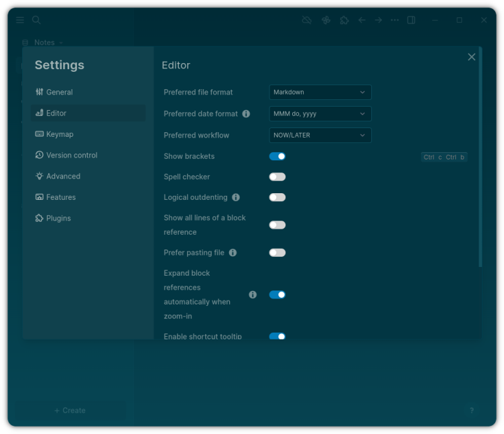
Task: Enable the Spell checker toggle
Action: 277,177
